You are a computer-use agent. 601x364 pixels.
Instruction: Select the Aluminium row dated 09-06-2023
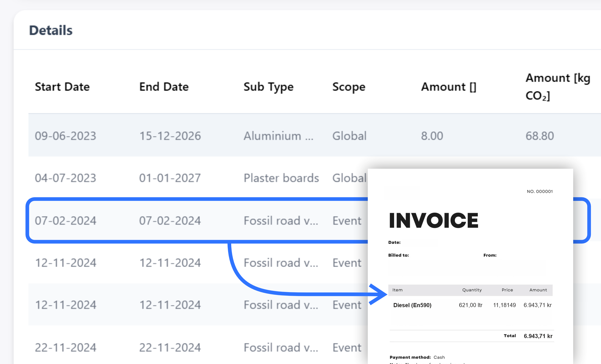pos(65,136)
